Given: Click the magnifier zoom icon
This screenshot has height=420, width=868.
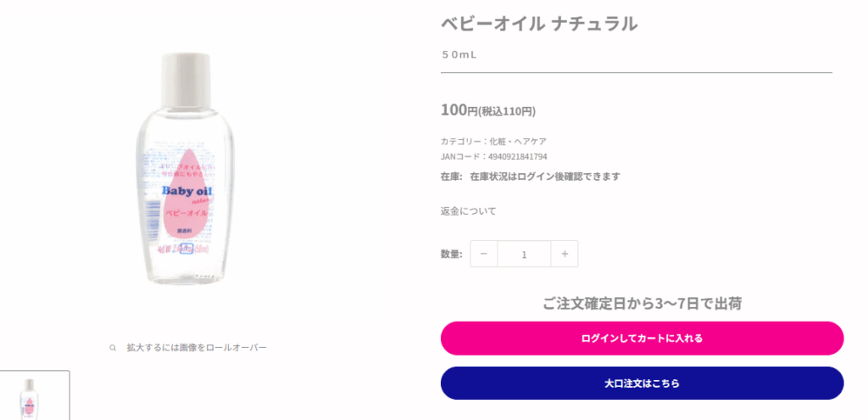Looking at the screenshot, I should [113, 348].
